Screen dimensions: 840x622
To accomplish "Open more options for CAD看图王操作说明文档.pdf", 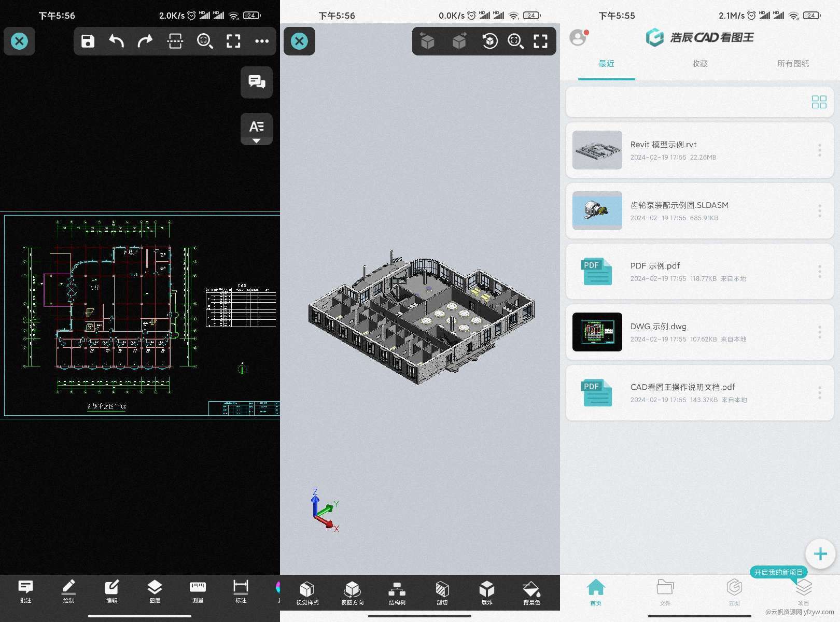I will [820, 393].
